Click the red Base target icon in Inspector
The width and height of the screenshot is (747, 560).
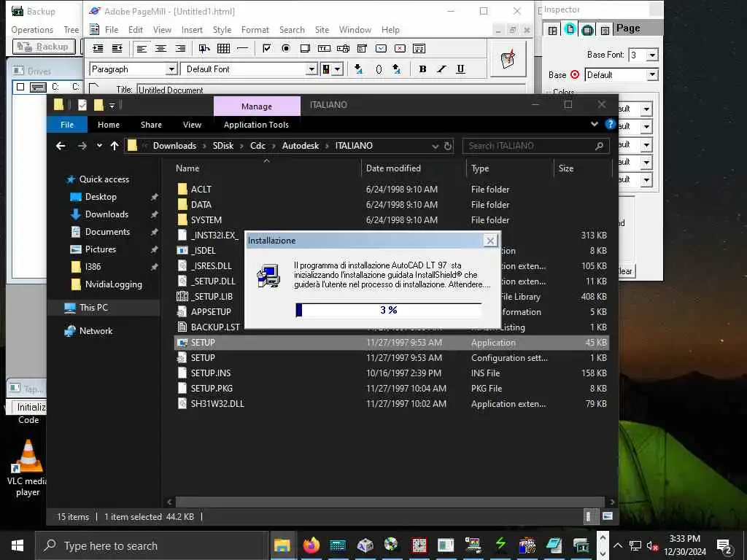(x=575, y=75)
